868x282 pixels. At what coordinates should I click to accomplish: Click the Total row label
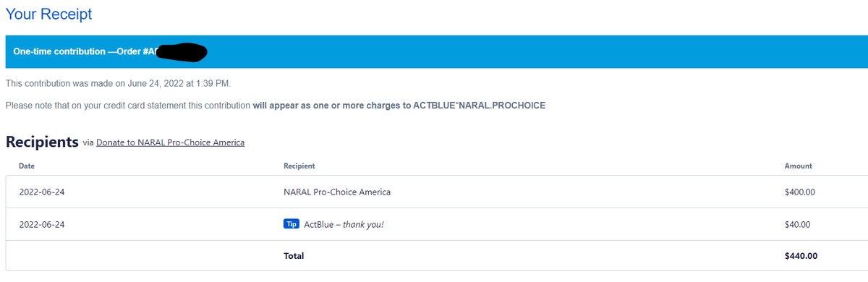point(294,256)
